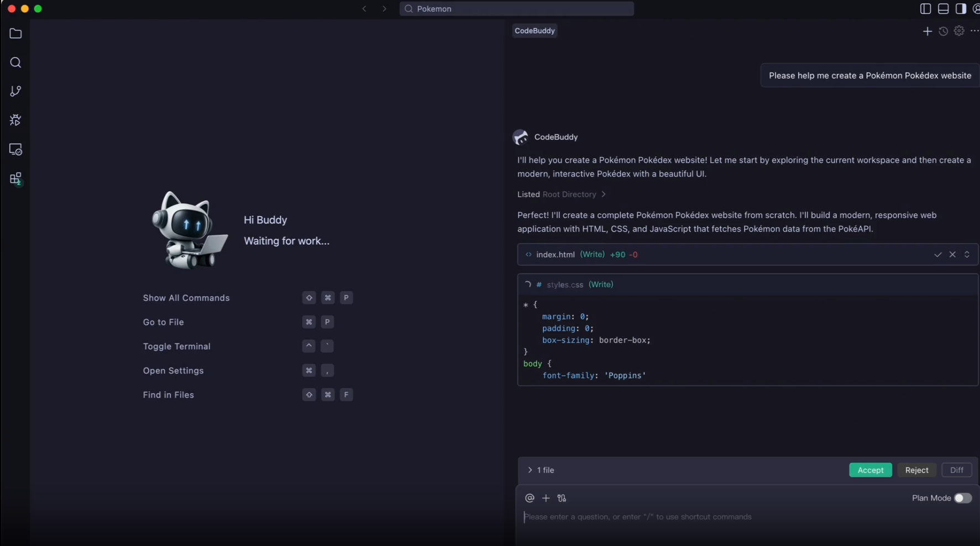The height and width of the screenshot is (546, 980).
Task: Accept the generated file changes
Action: pos(870,470)
